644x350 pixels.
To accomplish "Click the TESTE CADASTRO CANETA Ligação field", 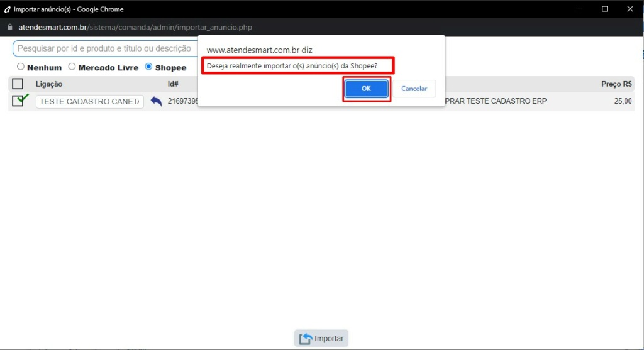I will (x=89, y=101).
